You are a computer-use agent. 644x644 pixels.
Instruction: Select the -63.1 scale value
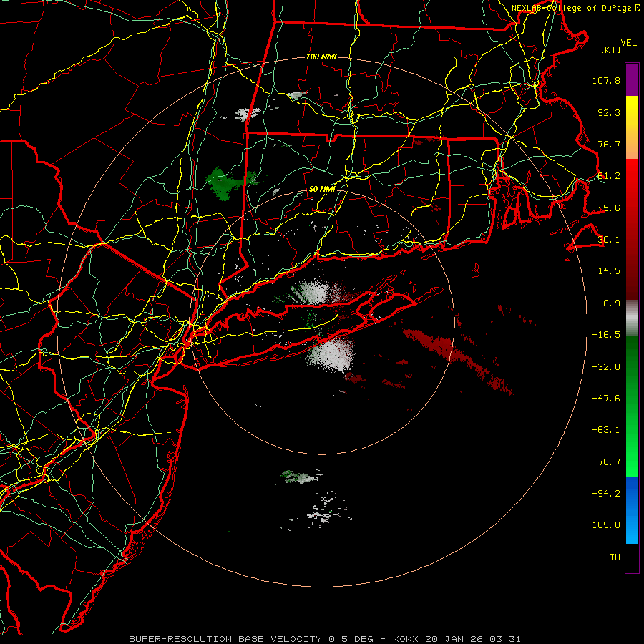tap(606, 430)
